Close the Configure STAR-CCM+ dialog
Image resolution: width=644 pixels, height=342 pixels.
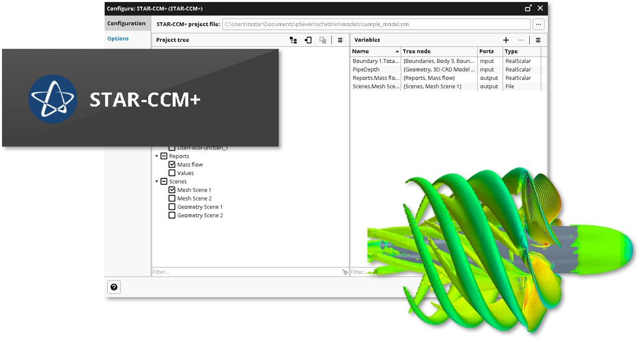pos(540,9)
